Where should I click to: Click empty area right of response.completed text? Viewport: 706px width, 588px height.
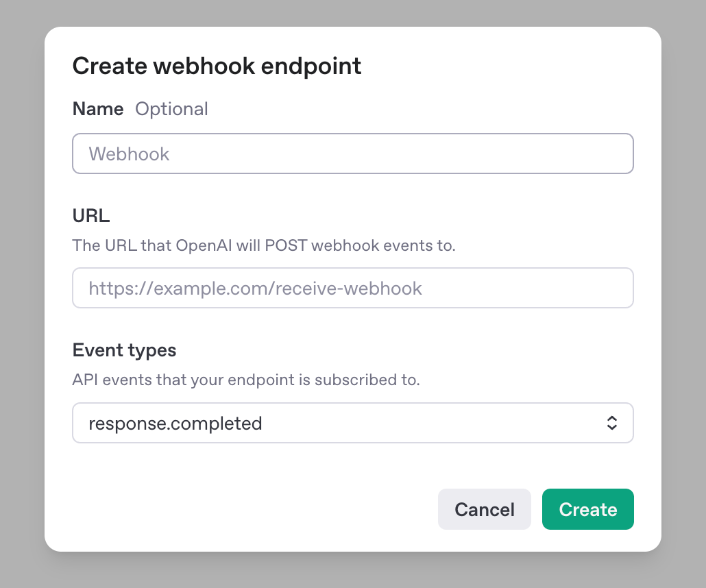[433, 423]
